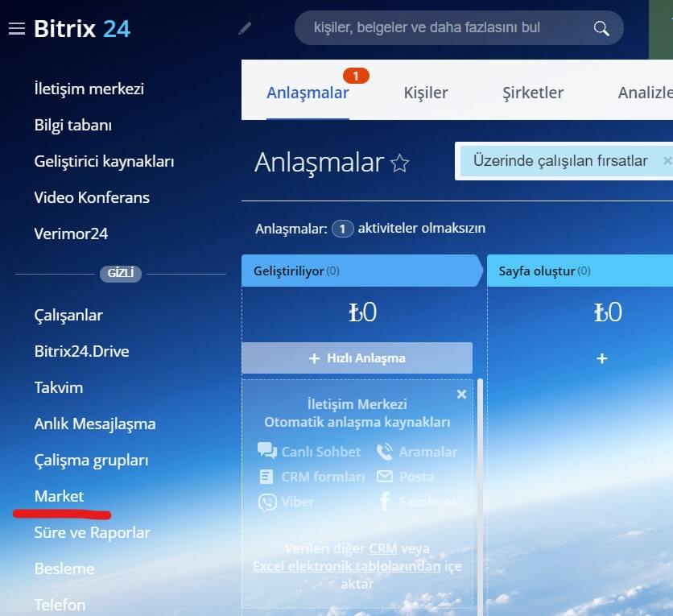Click the CRM formları link

tap(323, 477)
